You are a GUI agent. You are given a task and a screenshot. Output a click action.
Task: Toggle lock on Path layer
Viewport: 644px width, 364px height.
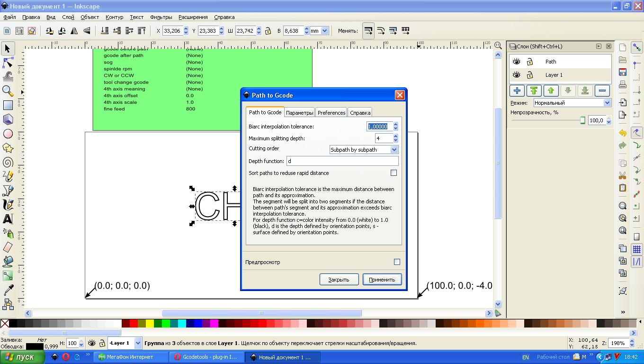click(x=530, y=62)
